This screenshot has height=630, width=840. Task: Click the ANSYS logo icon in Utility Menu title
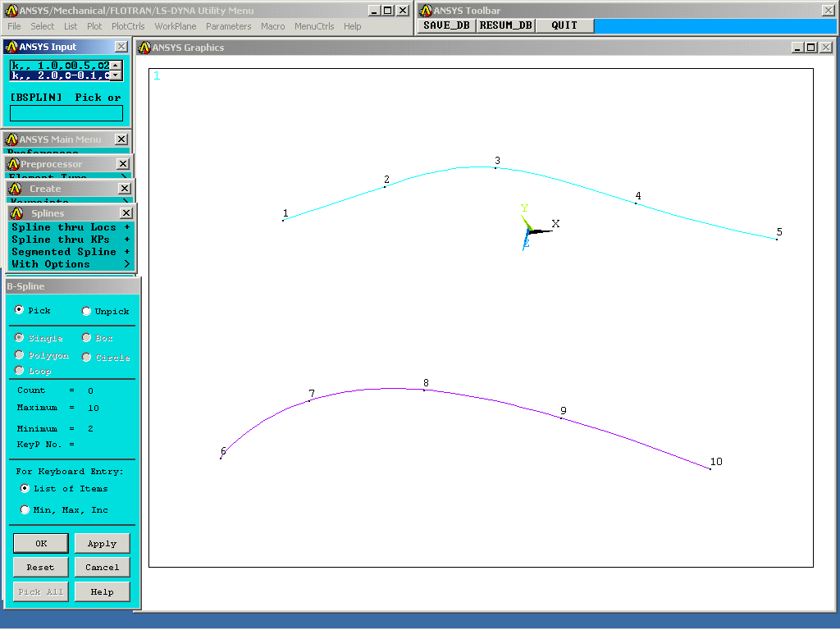pos(11,10)
